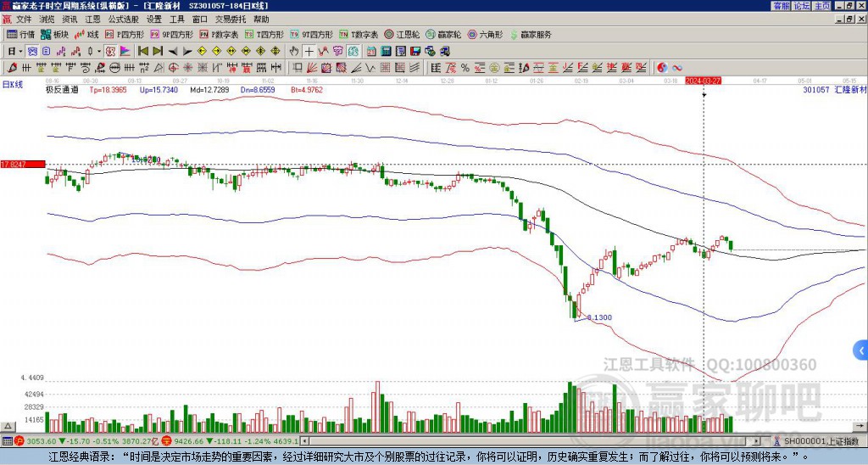Click the yin-yang taiji icon
The height and width of the screenshot is (465, 868).
[663, 67]
